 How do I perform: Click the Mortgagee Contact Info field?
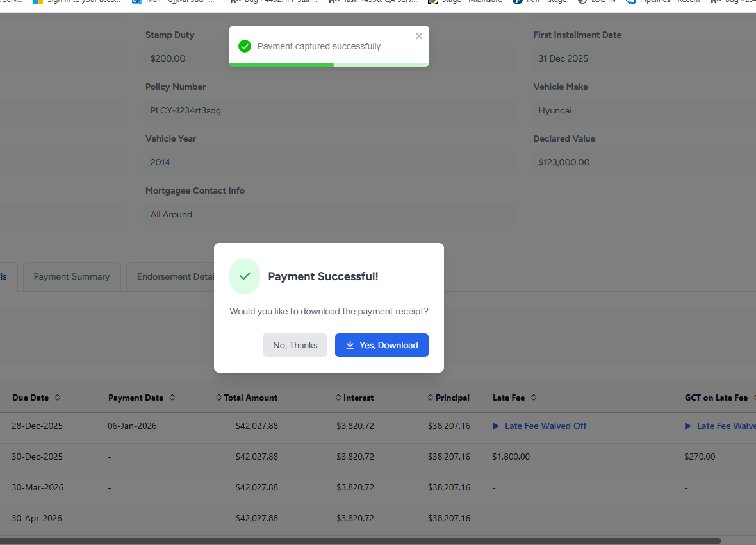[330, 214]
